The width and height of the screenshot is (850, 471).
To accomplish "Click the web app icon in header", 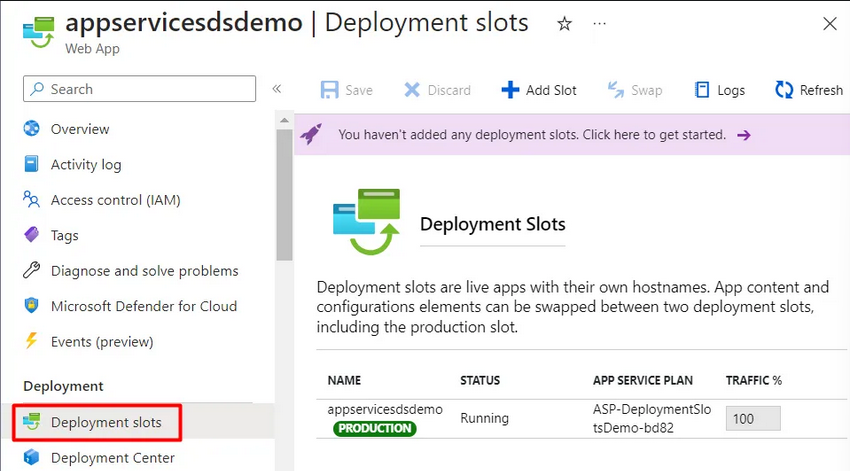I will [38, 31].
